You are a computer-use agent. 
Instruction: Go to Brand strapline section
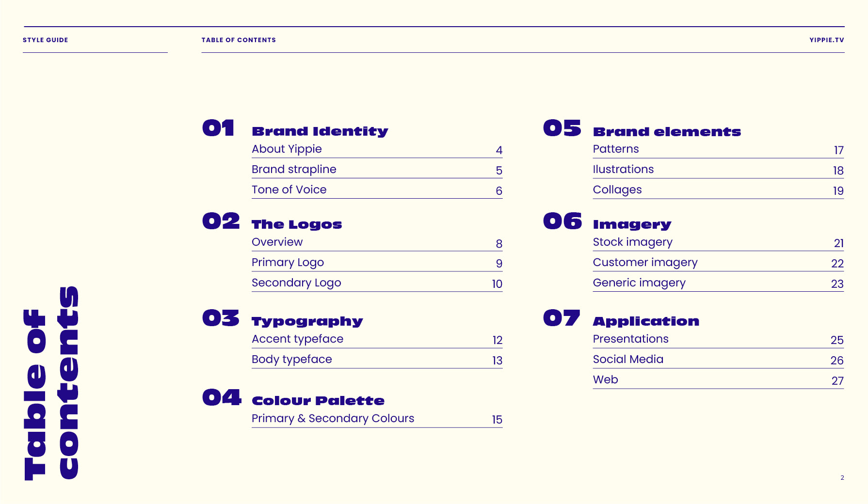click(294, 170)
